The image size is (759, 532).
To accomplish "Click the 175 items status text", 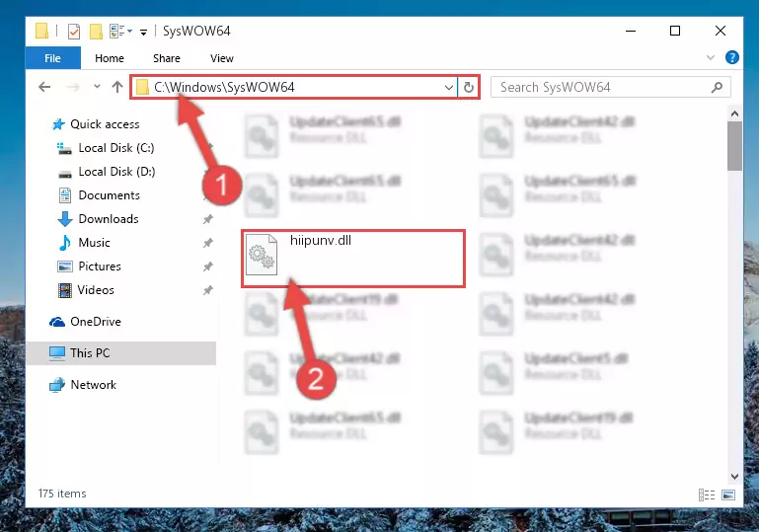I will [62, 494].
